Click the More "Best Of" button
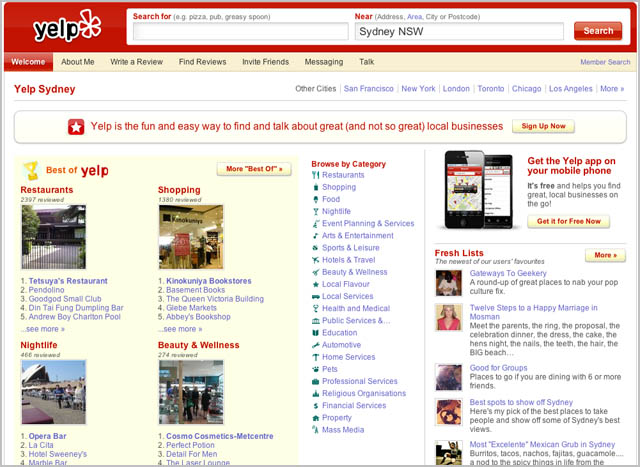 pos(254,169)
